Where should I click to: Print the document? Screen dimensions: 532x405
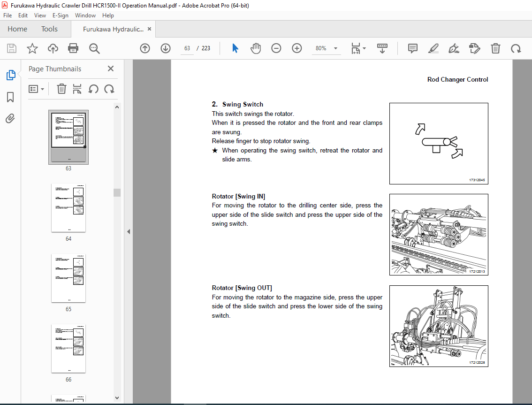(x=73, y=48)
